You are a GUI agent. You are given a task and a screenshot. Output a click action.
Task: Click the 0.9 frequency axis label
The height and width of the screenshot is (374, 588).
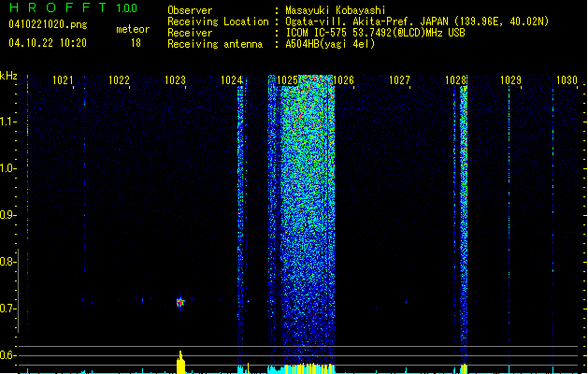point(7,215)
